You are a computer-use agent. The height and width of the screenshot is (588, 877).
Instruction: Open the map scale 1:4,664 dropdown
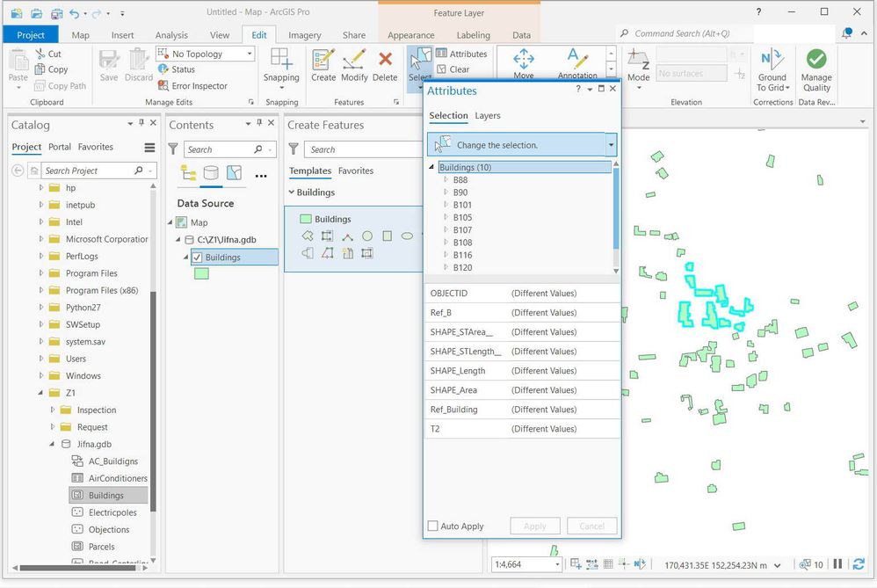557,564
